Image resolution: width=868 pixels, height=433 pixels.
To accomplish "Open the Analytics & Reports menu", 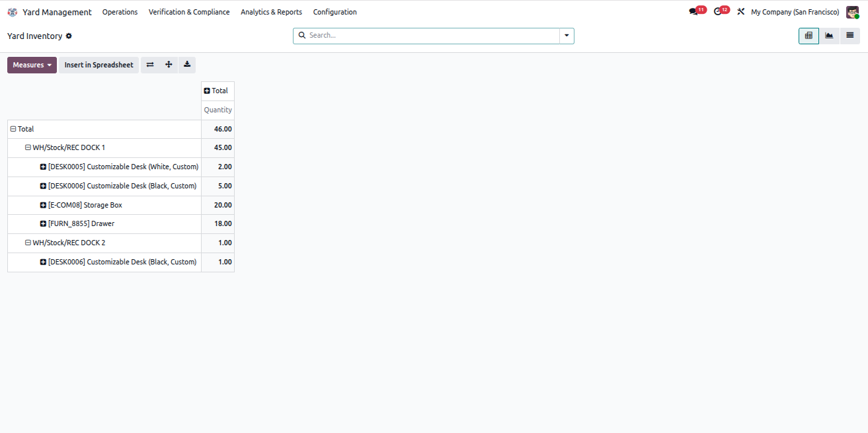I will coord(271,12).
